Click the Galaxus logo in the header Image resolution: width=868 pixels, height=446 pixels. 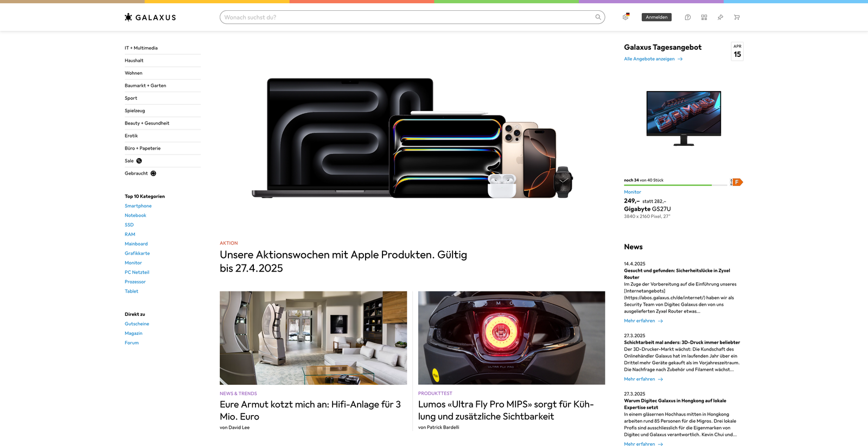coord(150,17)
